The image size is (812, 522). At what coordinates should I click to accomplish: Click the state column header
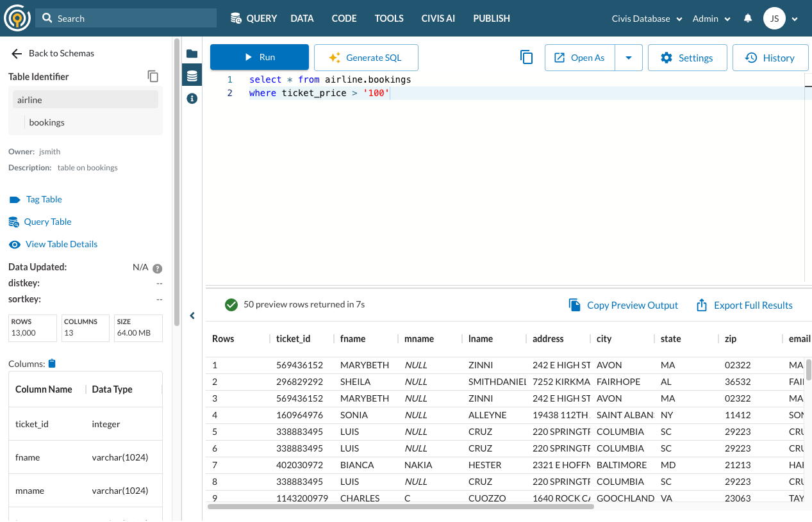coord(671,339)
